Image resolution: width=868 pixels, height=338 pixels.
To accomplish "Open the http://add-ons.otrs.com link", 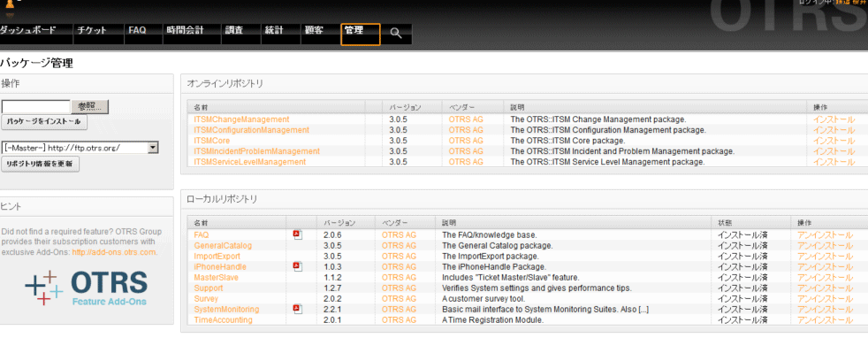I will [x=115, y=252].
